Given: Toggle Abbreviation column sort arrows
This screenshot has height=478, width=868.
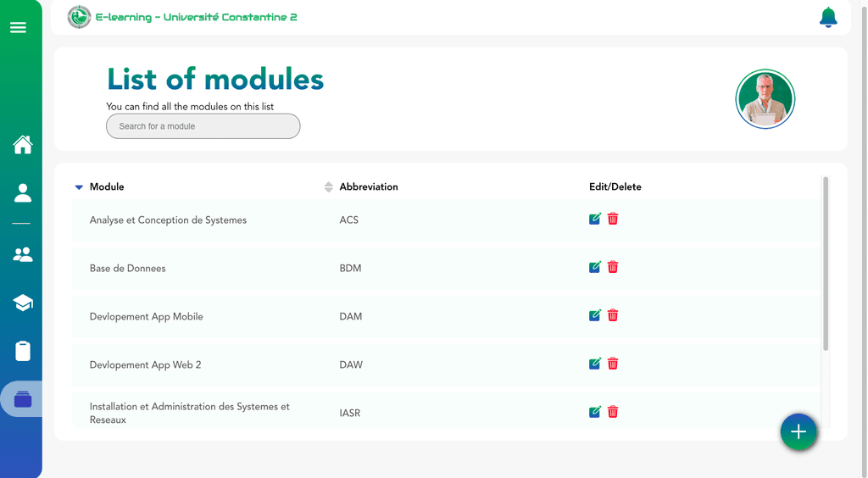Looking at the screenshot, I should pyautogui.click(x=328, y=187).
